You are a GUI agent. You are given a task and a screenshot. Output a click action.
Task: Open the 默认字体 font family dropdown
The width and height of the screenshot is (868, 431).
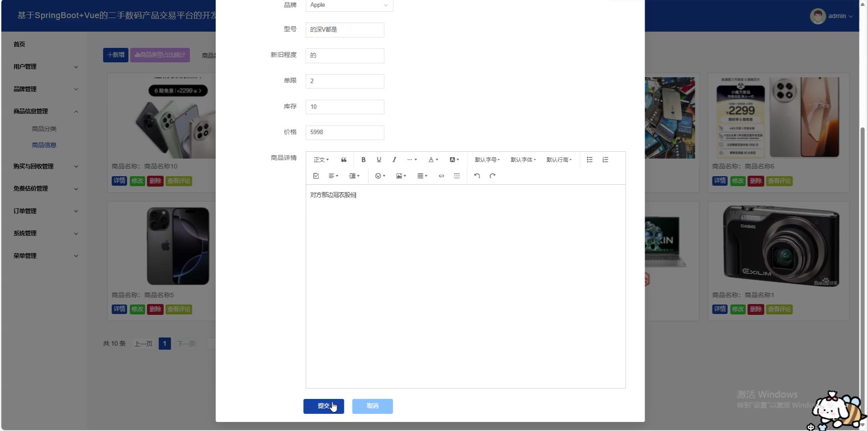523,160
